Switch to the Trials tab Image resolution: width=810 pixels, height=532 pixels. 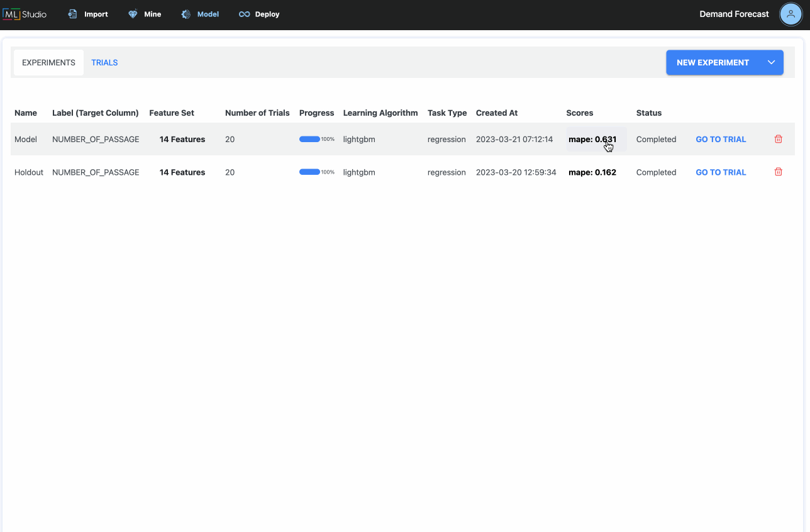[104, 62]
